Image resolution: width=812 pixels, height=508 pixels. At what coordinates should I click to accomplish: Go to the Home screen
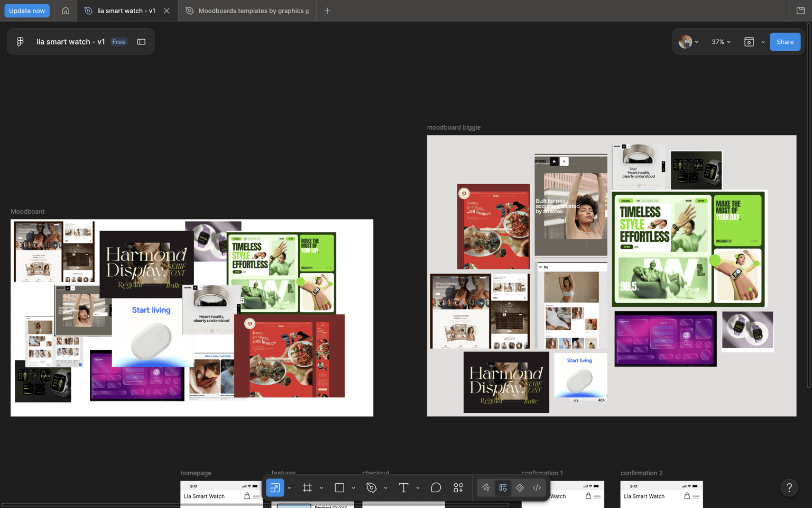point(66,11)
